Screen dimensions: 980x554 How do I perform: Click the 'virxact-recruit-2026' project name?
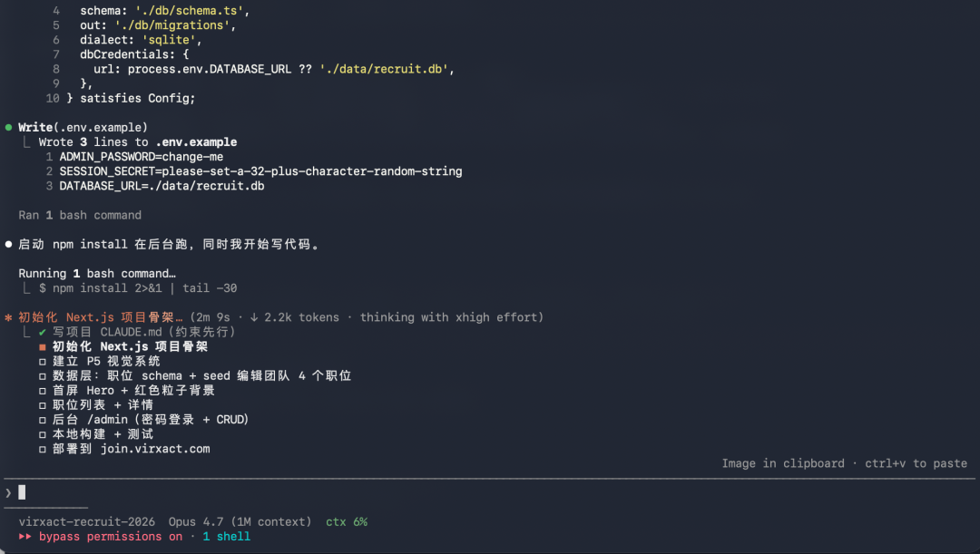point(87,522)
